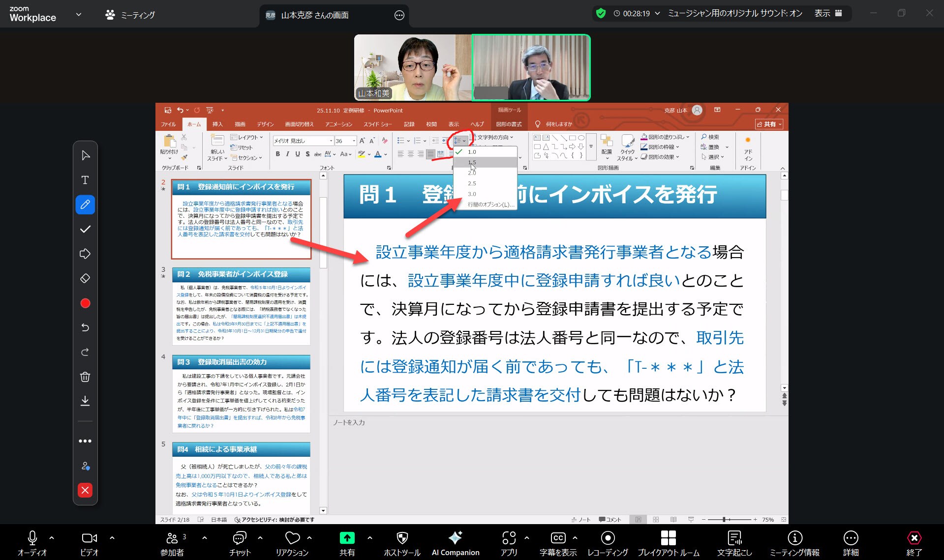Image resolution: width=944 pixels, height=560 pixels.
Task: Select the checkmark stamp tool
Action: (x=85, y=229)
